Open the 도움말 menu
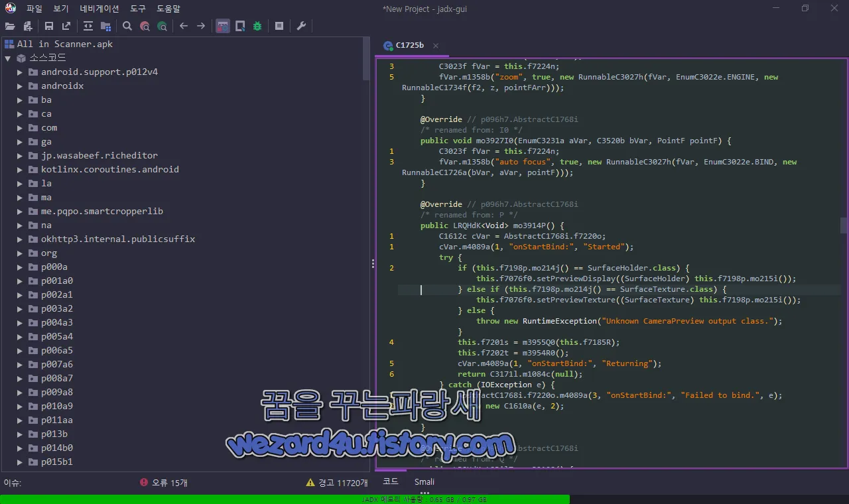The image size is (849, 504). click(168, 9)
